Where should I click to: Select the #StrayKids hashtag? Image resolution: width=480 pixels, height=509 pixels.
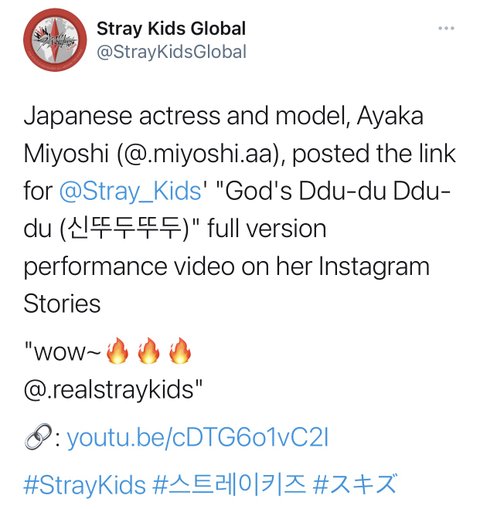pos(85,485)
